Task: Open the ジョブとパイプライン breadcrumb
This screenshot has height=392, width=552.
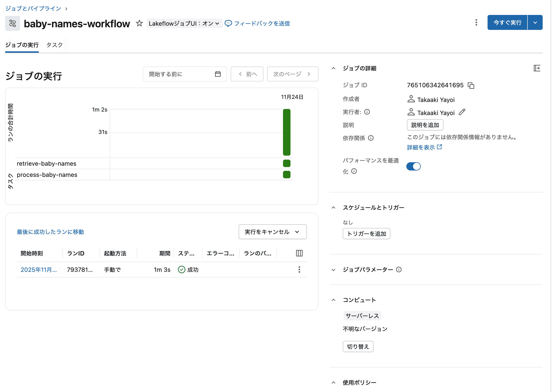Action: [33, 8]
